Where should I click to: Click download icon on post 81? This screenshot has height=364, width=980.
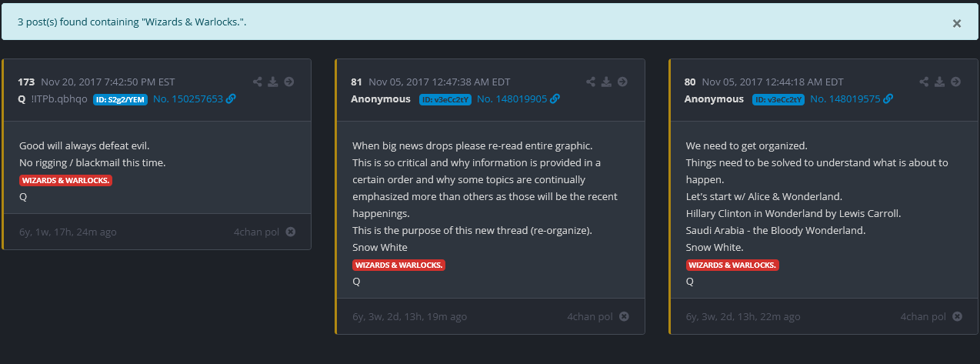(606, 82)
